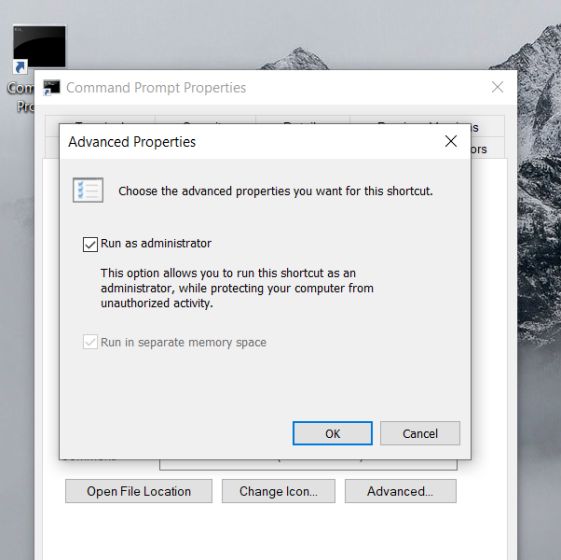The height and width of the screenshot is (560, 561).
Task: Open the Advanced... button in Properties window
Action: click(x=400, y=491)
